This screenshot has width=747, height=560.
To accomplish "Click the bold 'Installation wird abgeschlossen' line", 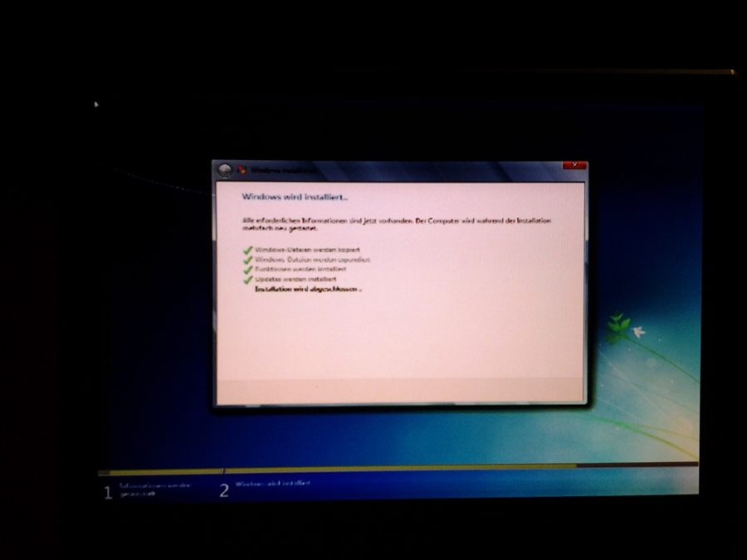I will pyautogui.click(x=308, y=289).
